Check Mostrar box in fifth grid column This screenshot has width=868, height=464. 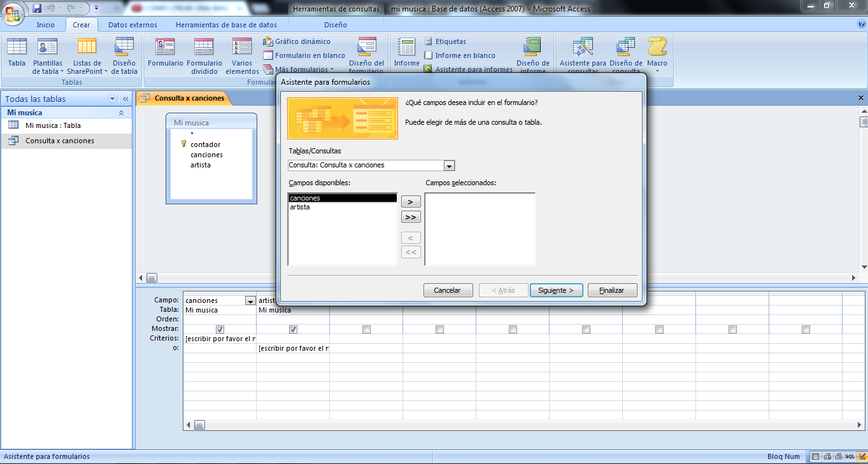[x=513, y=329]
